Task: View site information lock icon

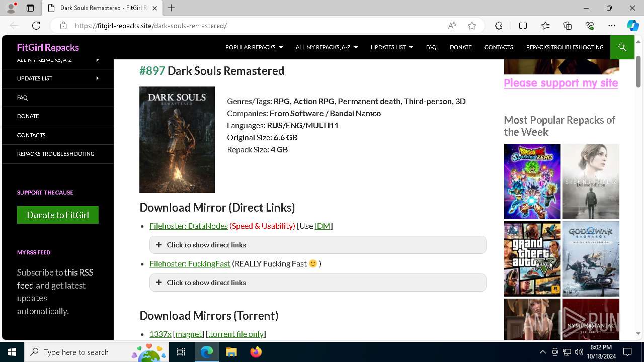Action: click(63, 26)
